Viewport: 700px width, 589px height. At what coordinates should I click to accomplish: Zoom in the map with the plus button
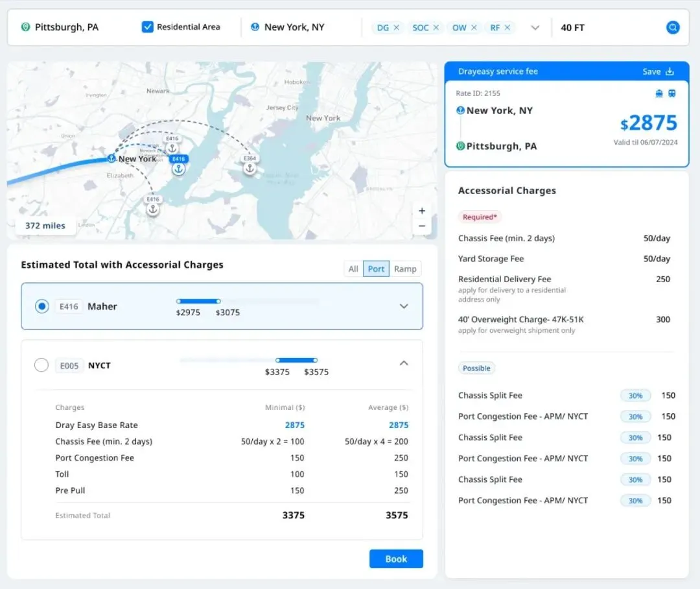[x=422, y=210]
